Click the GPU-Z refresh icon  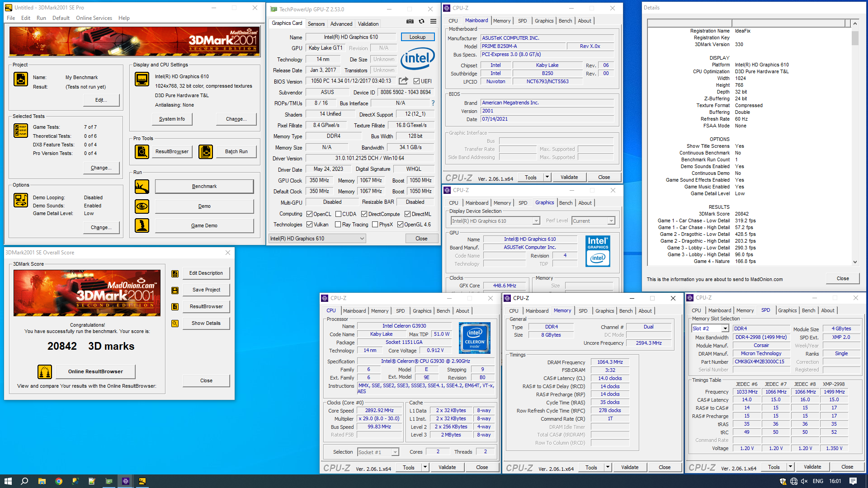tap(421, 21)
